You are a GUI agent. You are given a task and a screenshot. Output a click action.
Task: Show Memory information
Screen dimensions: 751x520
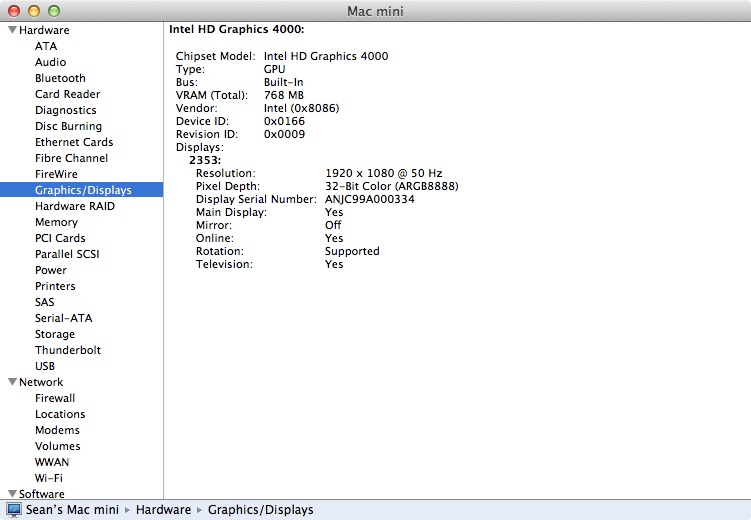(56, 222)
